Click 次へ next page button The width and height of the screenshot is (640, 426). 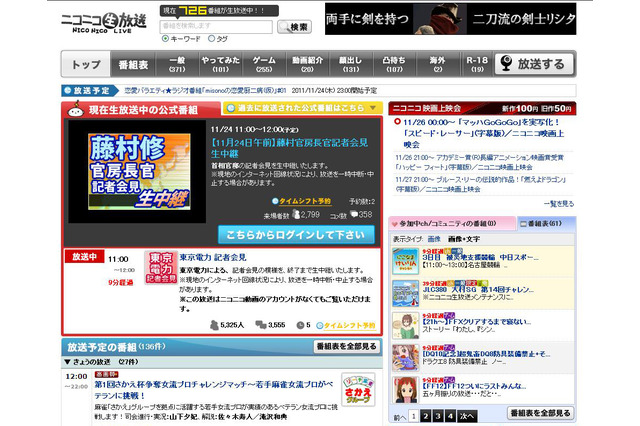467,416
